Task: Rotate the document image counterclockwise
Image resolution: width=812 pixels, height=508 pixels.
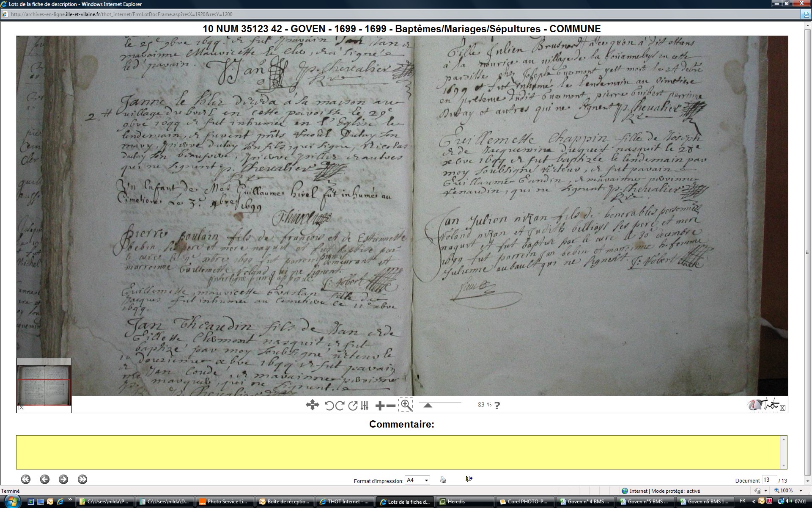Action: [x=329, y=406]
